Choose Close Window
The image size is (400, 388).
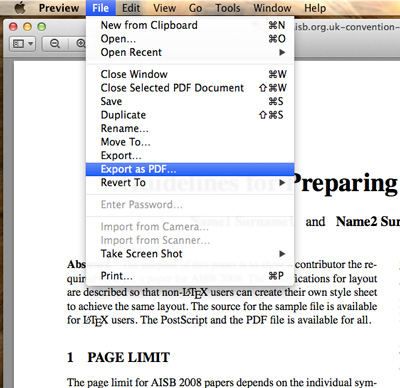pos(190,74)
